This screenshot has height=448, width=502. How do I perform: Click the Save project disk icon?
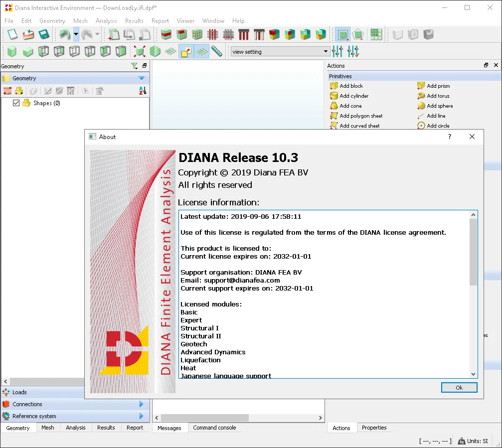[x=43, y=34]
